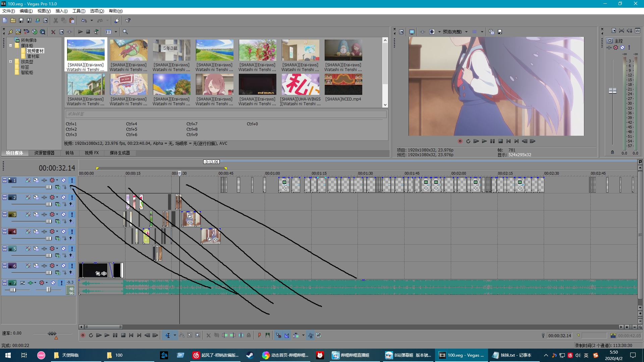Search the media bins with the magnifier

(x=125, y=32)
